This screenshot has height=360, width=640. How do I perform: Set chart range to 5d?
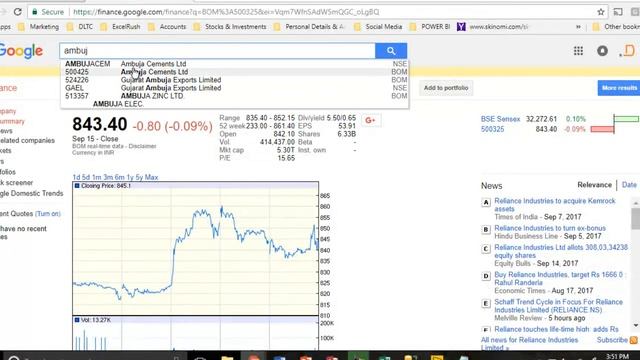86,177
